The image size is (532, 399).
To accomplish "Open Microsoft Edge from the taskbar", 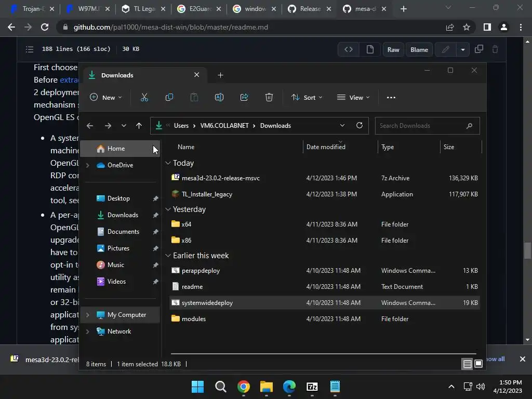I will click(x=289, y=387).
